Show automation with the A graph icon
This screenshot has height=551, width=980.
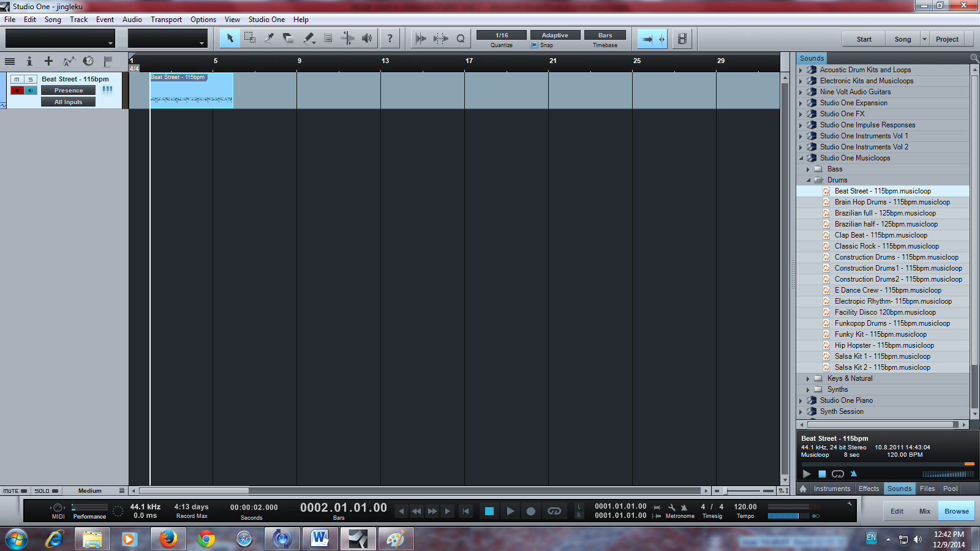pos(69,61)
